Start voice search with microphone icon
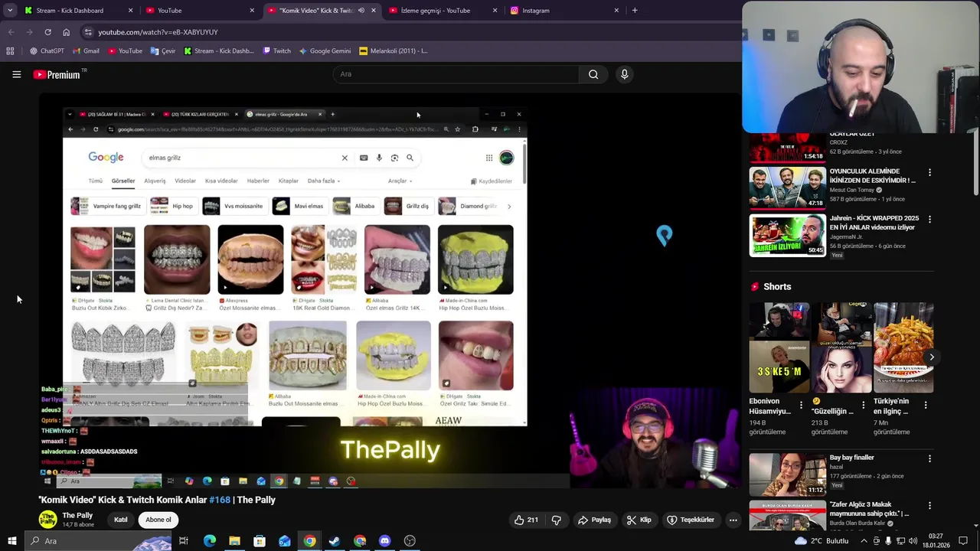 (x=624, y=74)
